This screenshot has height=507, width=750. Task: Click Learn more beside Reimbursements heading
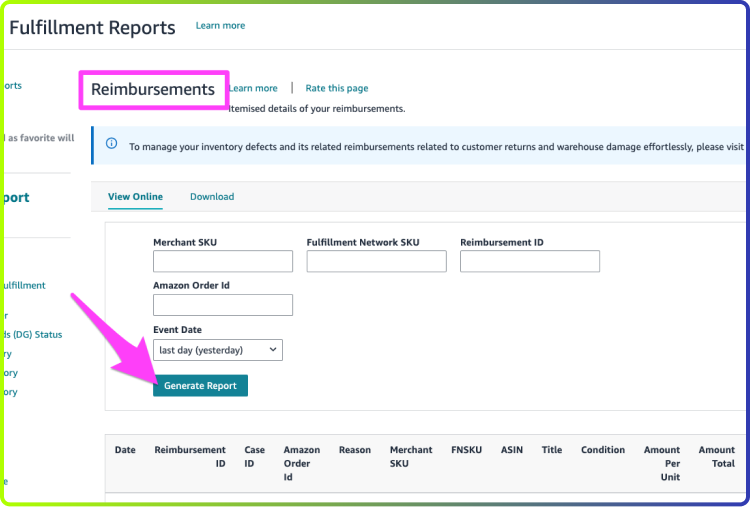(x=253, y=88)
